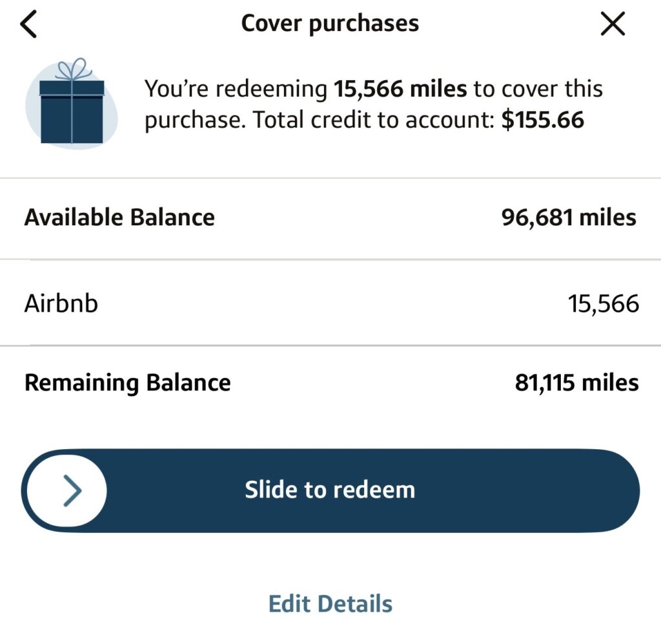Open the Edit Details link

click(330, 604)
